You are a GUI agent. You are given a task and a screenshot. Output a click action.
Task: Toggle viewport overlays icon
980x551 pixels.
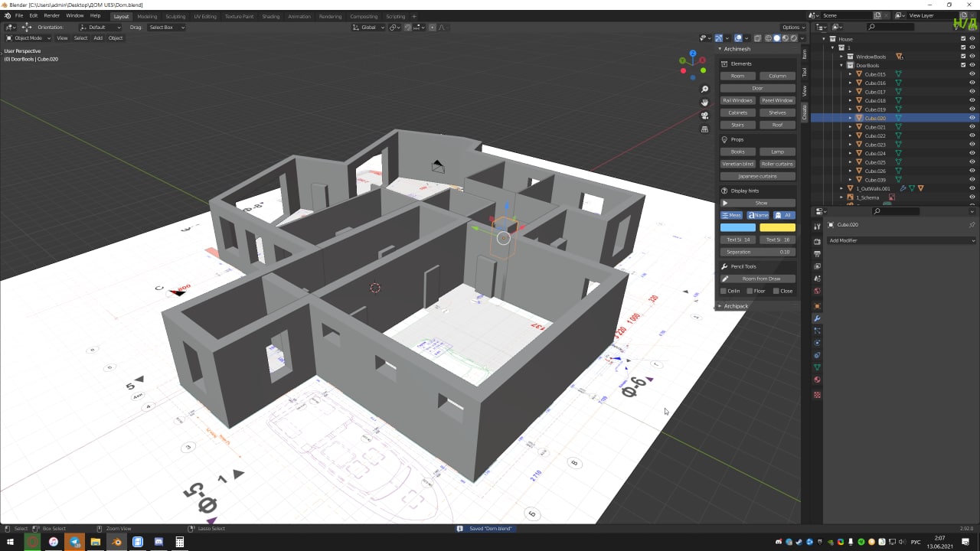tap(738, 38)
